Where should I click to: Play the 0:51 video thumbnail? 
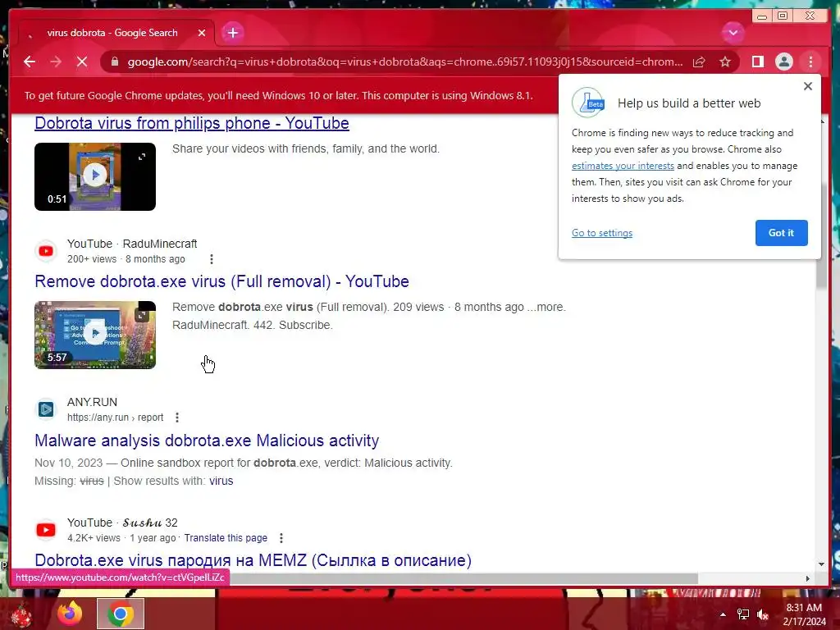[95, 176]
